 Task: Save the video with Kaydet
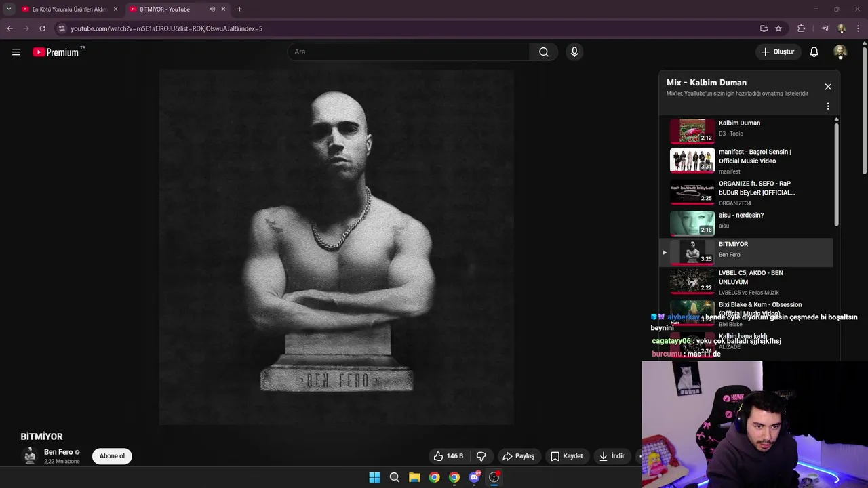point(567,456)
